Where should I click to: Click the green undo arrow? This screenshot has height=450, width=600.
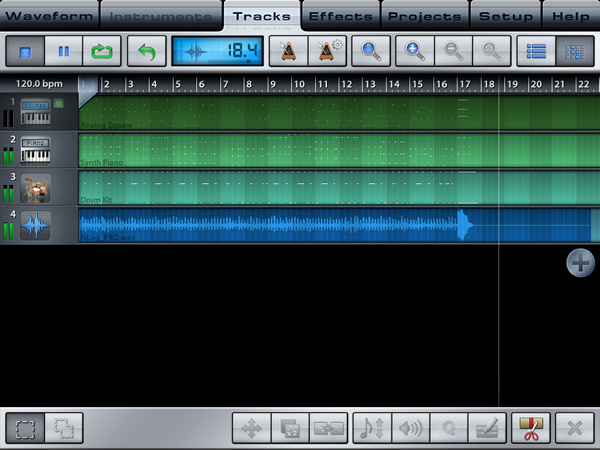pos(147,51)
